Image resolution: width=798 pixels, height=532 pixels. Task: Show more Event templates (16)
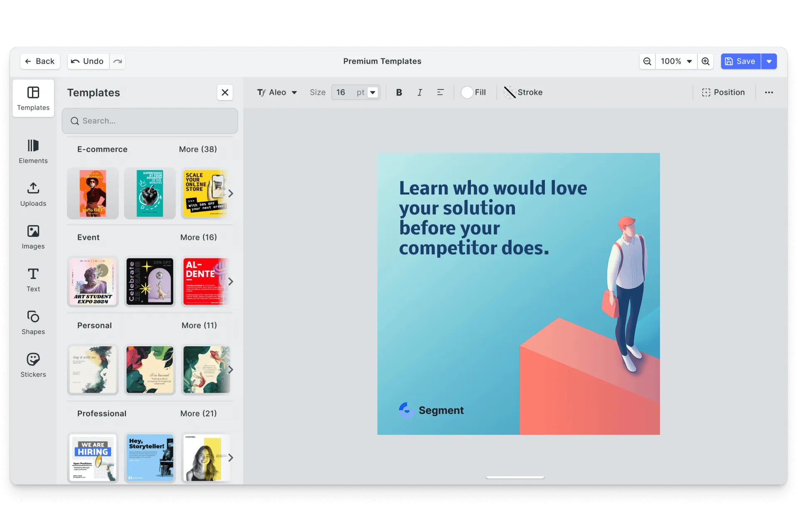coord(199,237)
